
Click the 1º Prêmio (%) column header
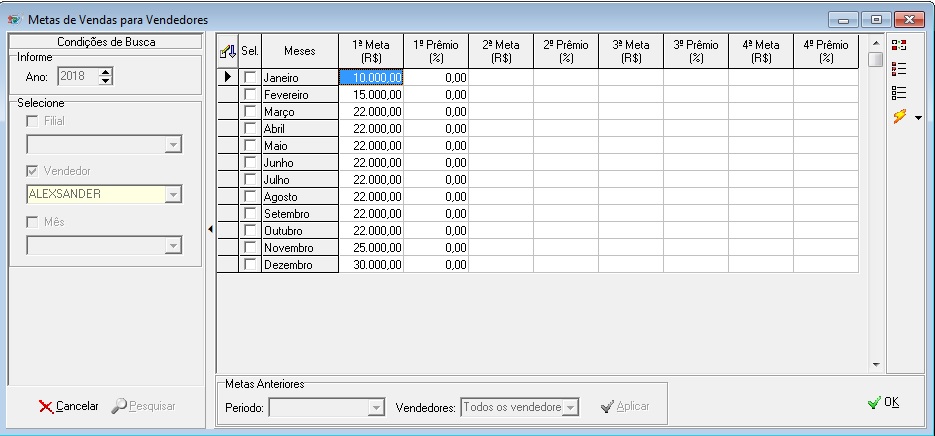tap(436, 51)
